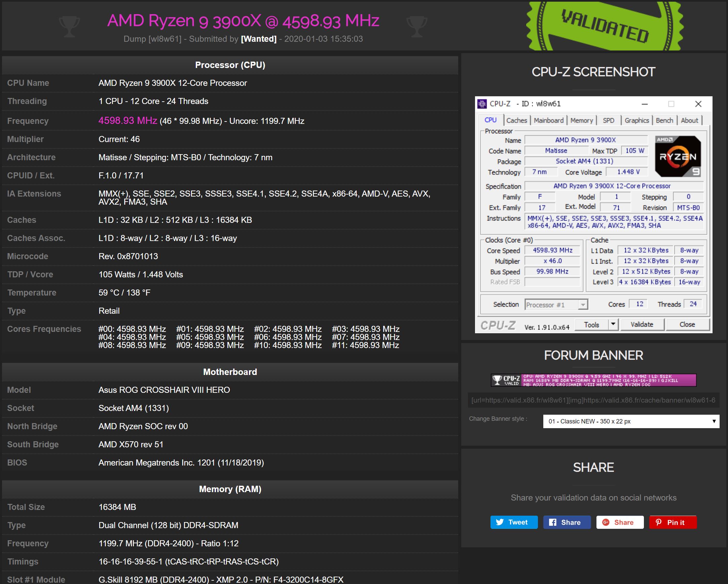The width and height of the screenshot is (728, 584).
Task: Open the Memory tab in CPU-Z
Action: (x=581, y=120)
